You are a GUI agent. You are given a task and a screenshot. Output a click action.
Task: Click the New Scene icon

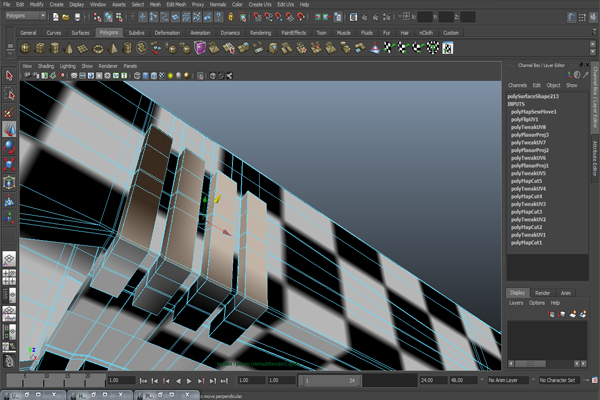coord(56,17)
